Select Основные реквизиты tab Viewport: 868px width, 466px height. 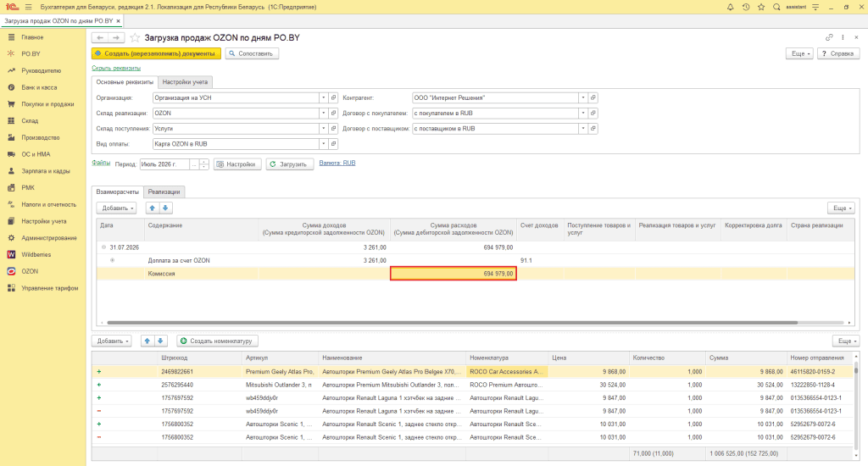[125, 82]
